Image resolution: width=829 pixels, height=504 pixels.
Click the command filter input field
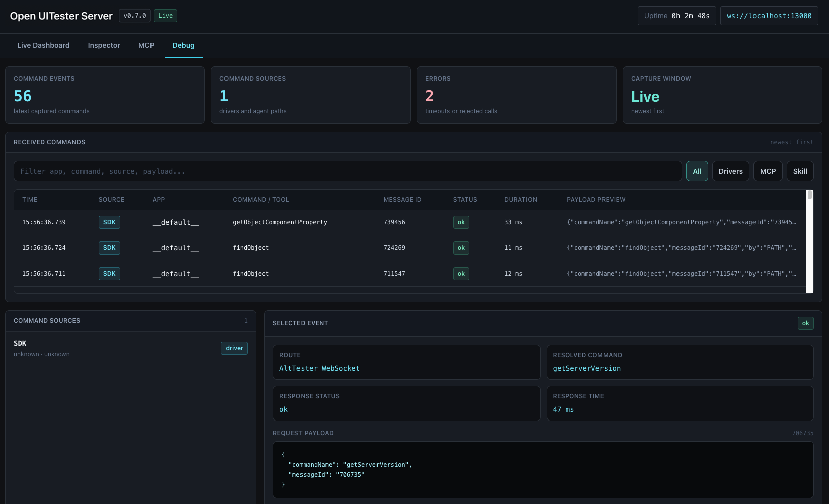pyautogui.click(x=348, y=171)
